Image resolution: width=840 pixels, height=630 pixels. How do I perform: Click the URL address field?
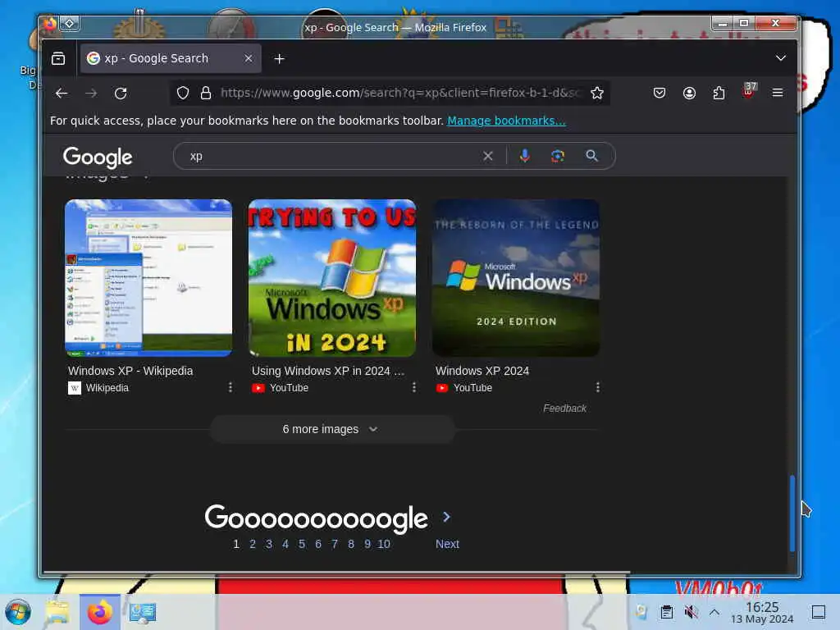click(400, 94)
